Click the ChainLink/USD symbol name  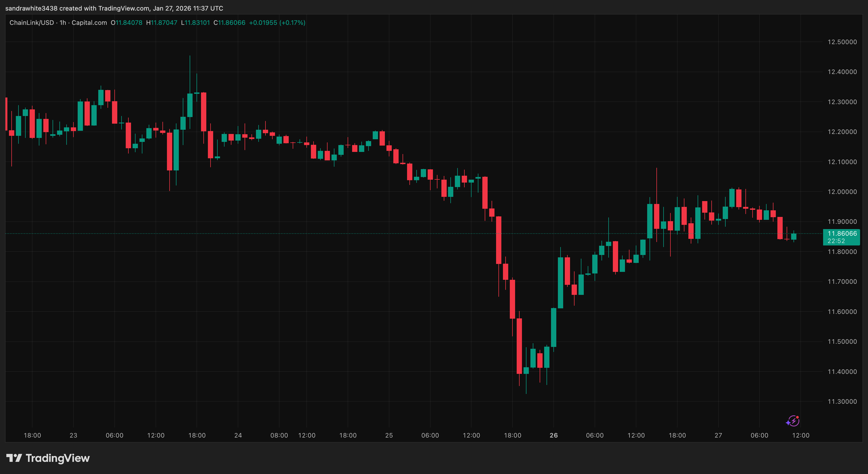(32, 22)
